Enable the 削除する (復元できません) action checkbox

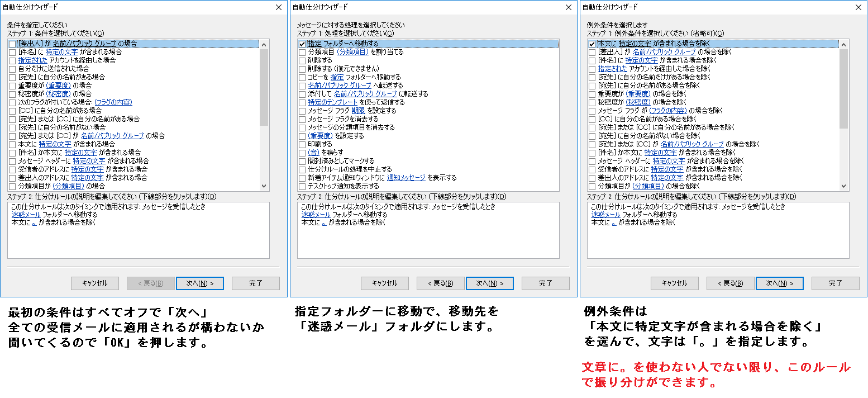(302, 69)
